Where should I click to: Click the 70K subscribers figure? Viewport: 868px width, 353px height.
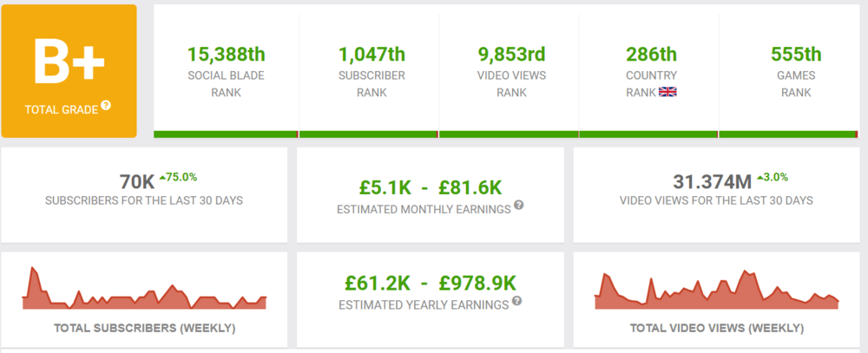136,182
